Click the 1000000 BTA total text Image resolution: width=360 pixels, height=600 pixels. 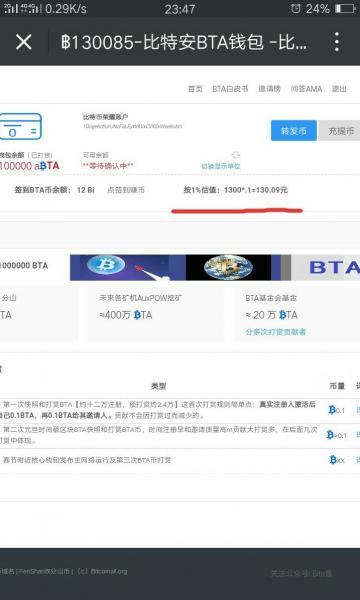[24, 266]
